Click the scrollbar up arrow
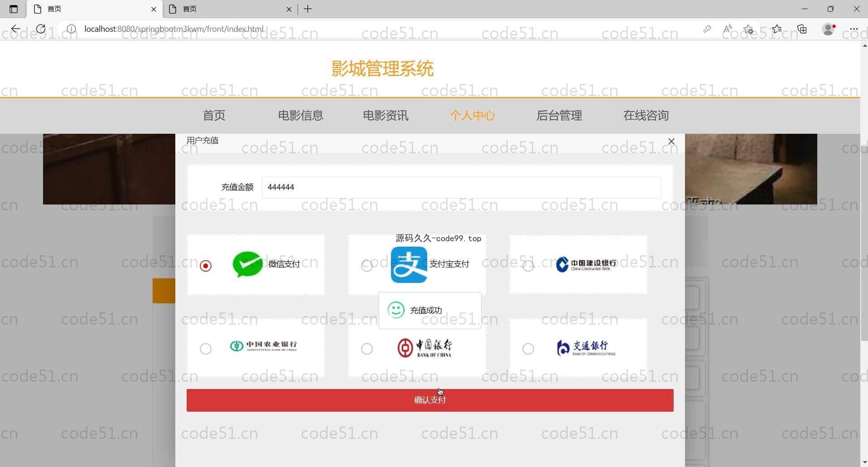 (x=864, y=45)
